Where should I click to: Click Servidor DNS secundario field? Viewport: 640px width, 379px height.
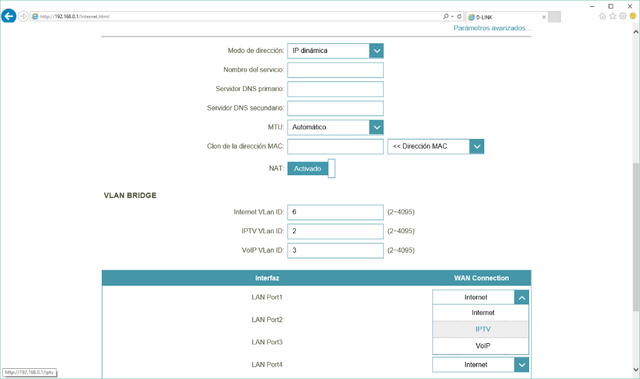pyautogui.click(x=335, y=108)
